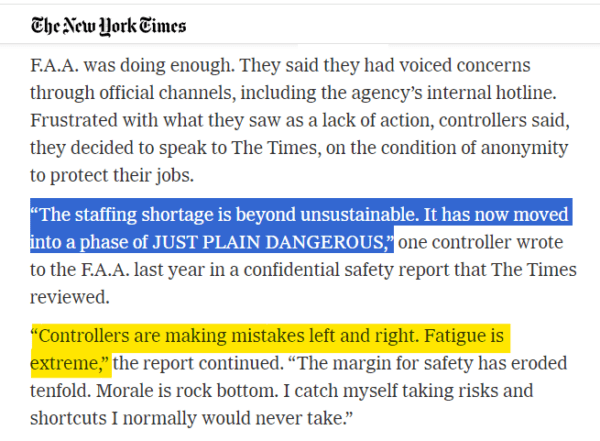
Task: Click 'Morale is rock bottom' sentence
Action: click(x=187, y=391)
